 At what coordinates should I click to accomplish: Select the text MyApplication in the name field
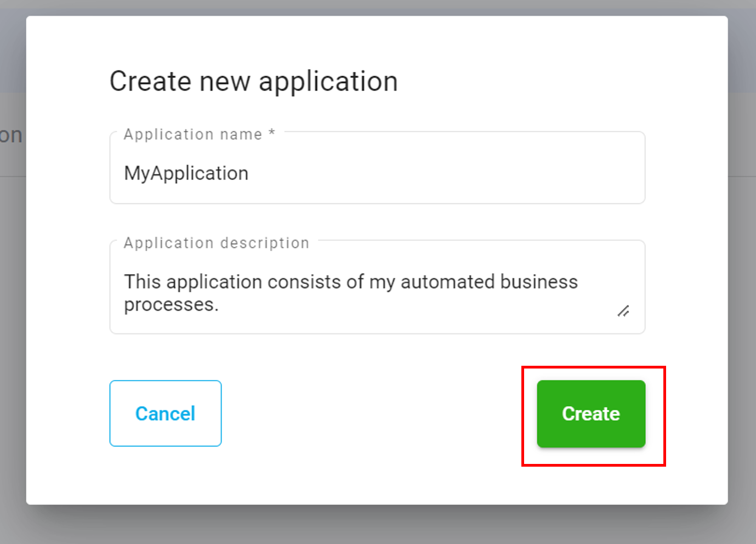(x=186, y=173)
